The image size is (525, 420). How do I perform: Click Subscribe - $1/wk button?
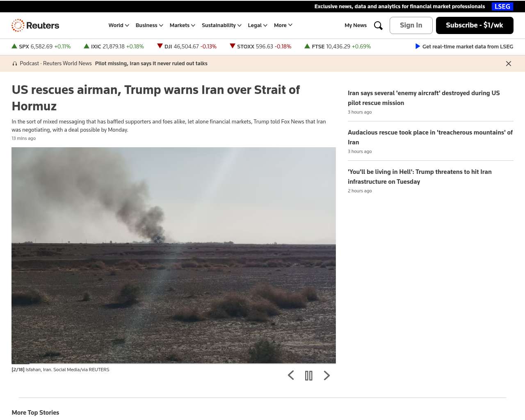(475, 25)
